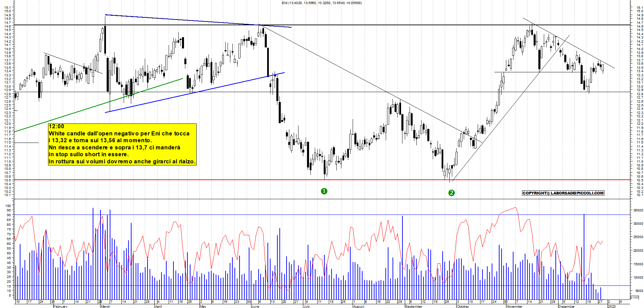The width and height of the screenshot is (644, 308).
Task: Click 'in stop sullo short in essere' line
Action: (x=89, y=154)
